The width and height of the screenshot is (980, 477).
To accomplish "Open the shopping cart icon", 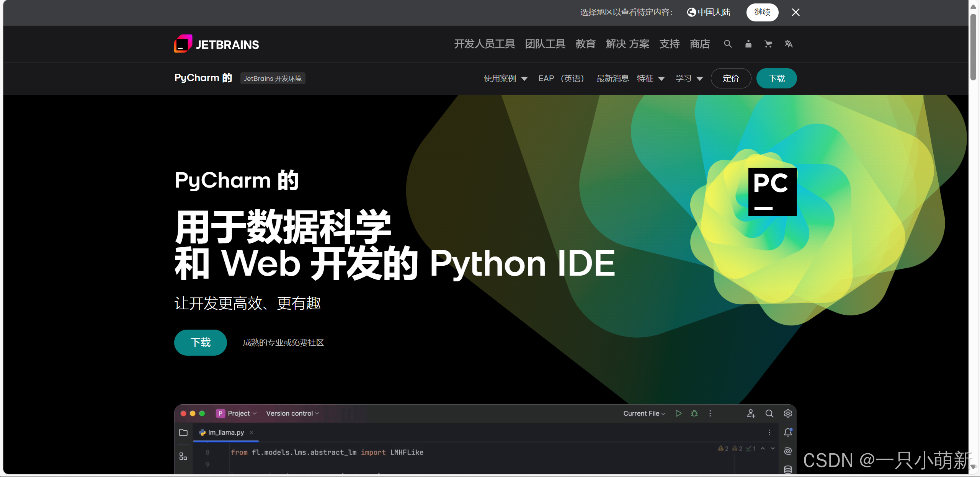I will click(768, 44).
